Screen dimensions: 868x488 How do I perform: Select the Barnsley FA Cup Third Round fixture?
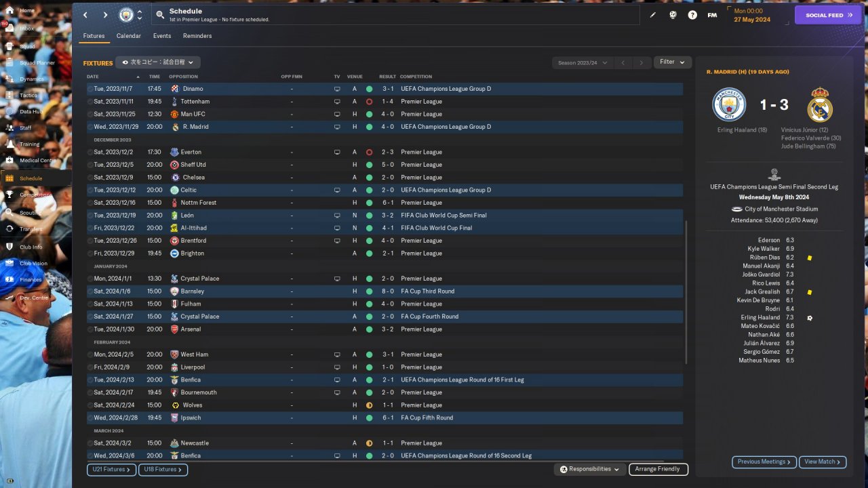click(x=384, y=291)
